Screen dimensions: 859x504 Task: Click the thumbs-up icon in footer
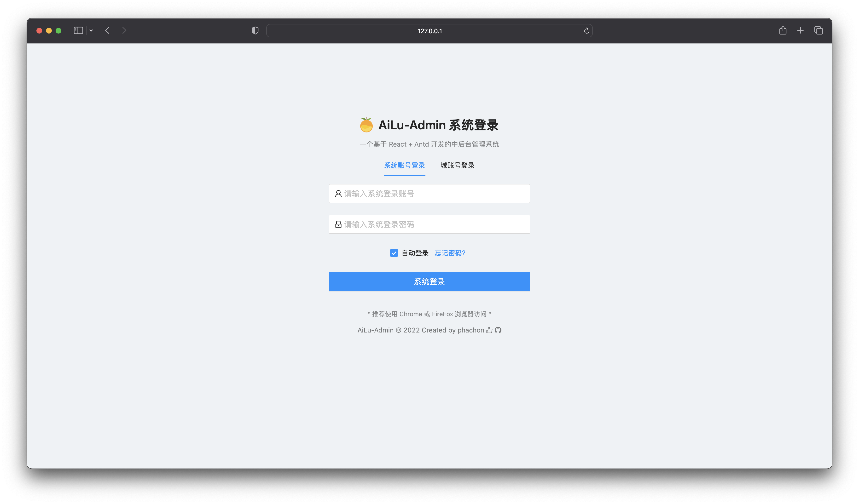489,330
